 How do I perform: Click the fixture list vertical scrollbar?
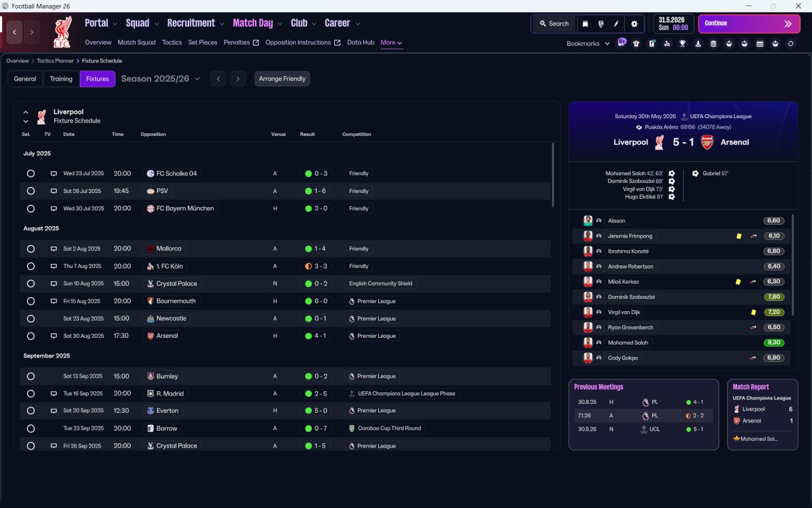tap(553, 175)
